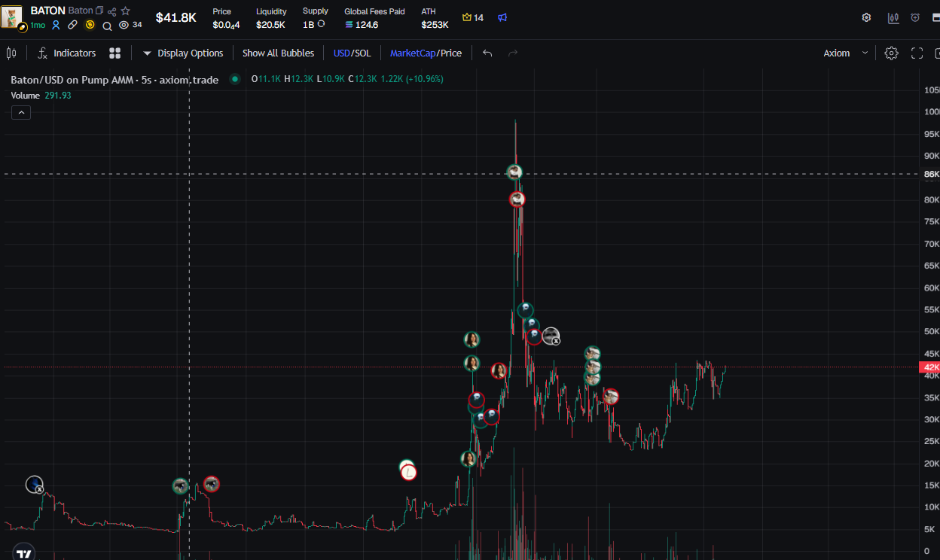
Task: Collapse the chart legend with caret button
Action: pyautogui.click(x=21, y=112)
